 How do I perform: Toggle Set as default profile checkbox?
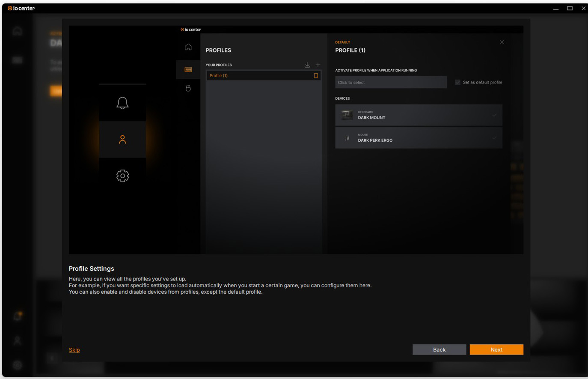click(457, 82)
